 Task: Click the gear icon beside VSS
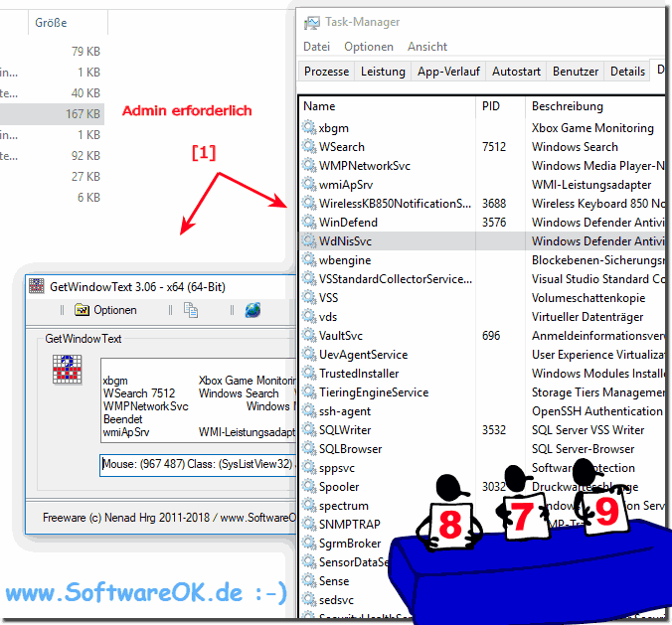(309, 297)
